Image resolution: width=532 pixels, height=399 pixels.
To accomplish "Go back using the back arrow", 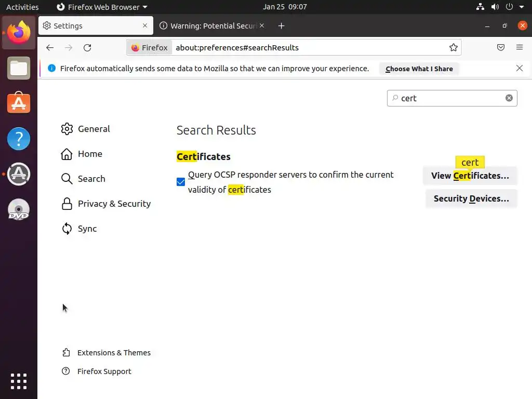I will click(50, 48).
